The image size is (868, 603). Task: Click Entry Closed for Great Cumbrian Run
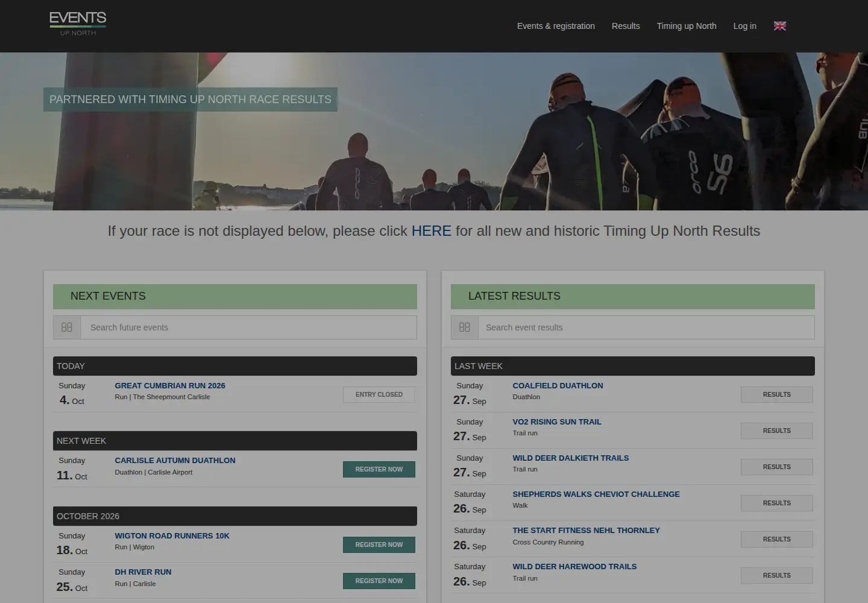(379, 394)
